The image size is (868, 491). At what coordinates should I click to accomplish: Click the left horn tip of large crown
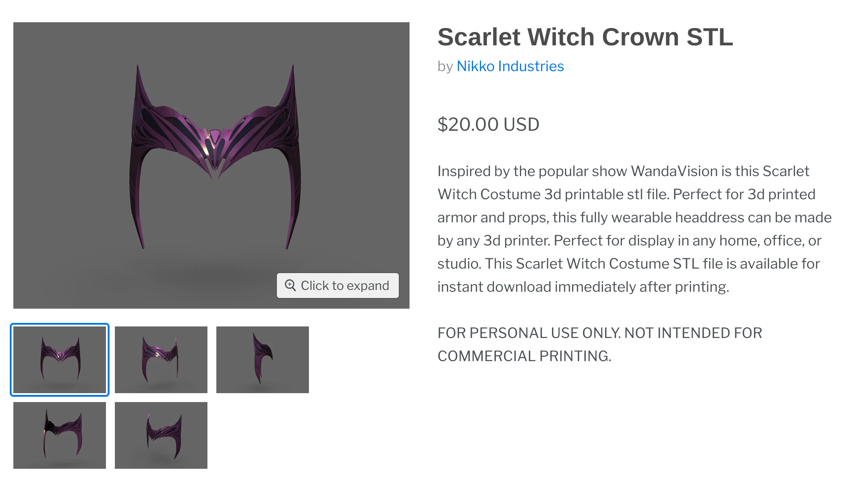pyautogui.click(x=138, y=68)
